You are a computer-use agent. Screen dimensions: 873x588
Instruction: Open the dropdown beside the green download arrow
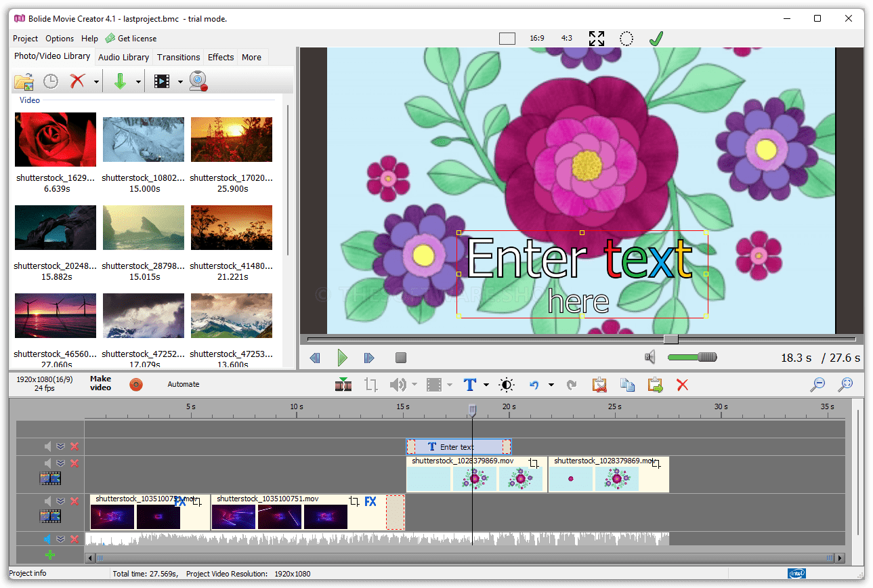tap(138, 82)
